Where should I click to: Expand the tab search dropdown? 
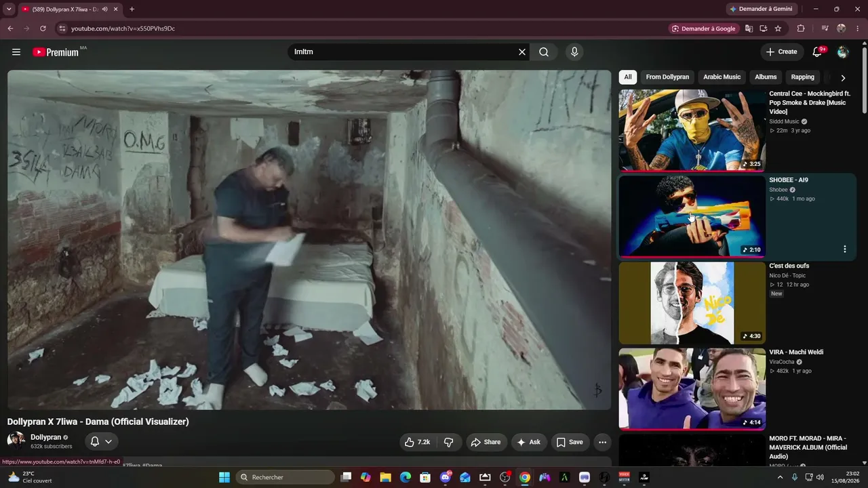click(x=9, y=9)
